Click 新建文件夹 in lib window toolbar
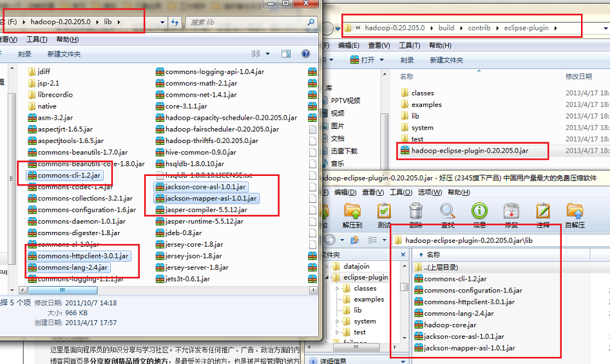Image resolution: width=610 pixels, height=364 pixels. 64,54
